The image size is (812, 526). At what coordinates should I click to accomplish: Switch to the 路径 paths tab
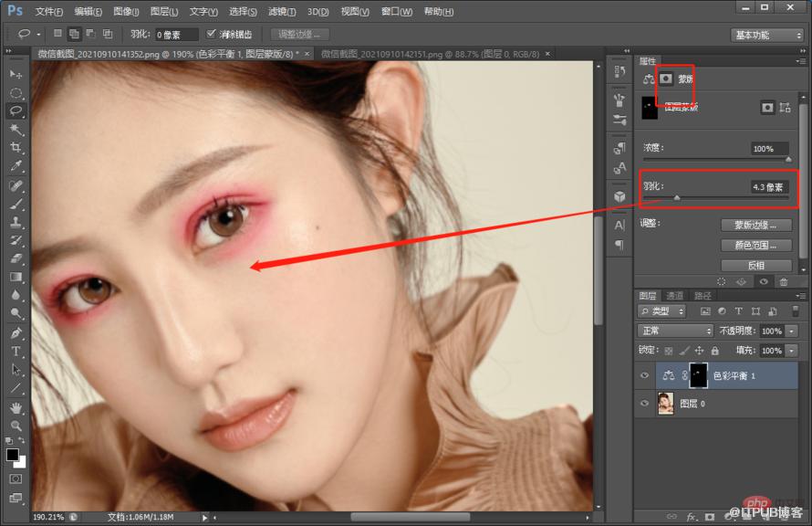point(703,295)
